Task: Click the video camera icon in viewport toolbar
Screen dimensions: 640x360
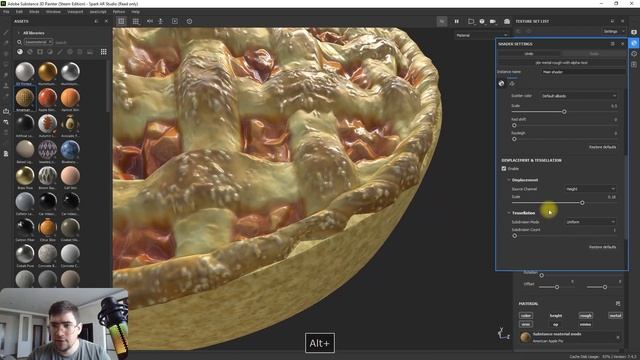Action: 493,21
